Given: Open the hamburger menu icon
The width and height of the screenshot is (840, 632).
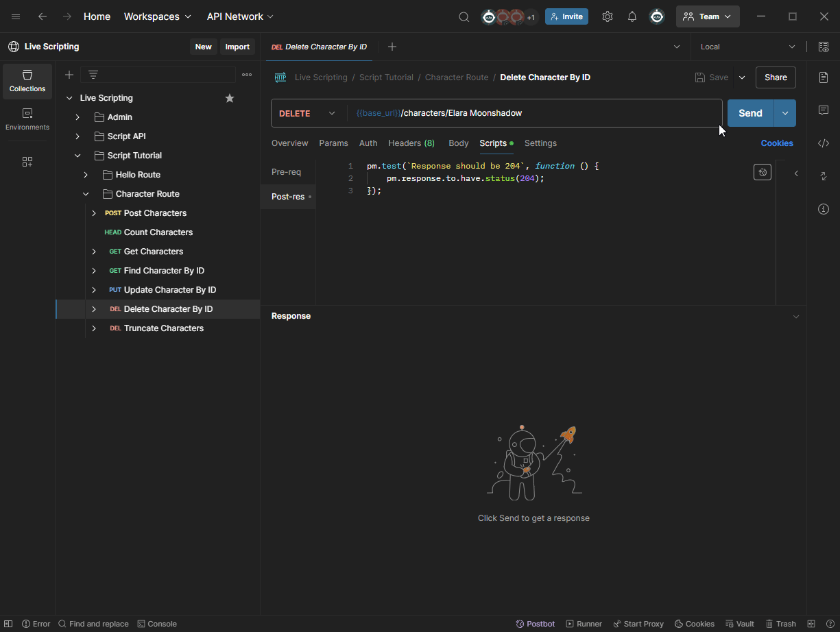Looking at the screenshot, I should pyautogui.click(x=16, y=16).
